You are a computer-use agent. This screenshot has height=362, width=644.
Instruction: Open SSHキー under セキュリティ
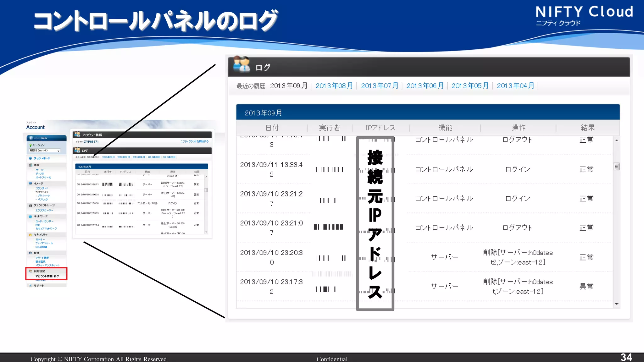(x=40, y=240)
